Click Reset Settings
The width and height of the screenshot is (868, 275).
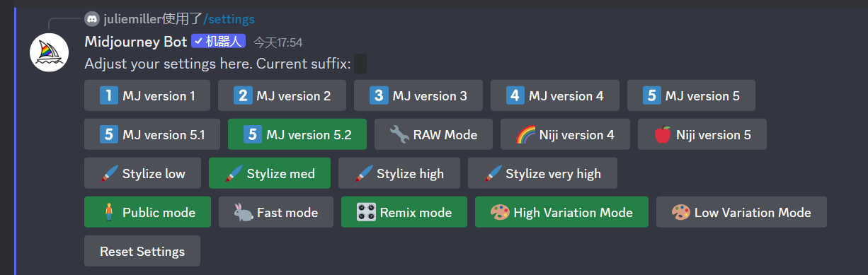click(142, 251)
